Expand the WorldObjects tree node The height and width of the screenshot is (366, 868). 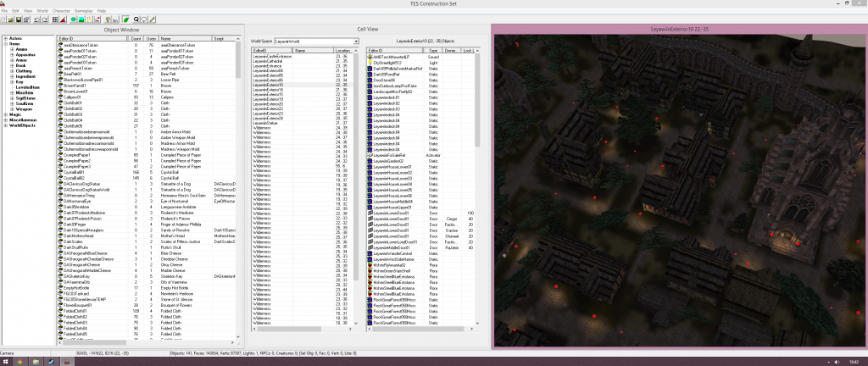pyautogui.click(x=6, y=125)
